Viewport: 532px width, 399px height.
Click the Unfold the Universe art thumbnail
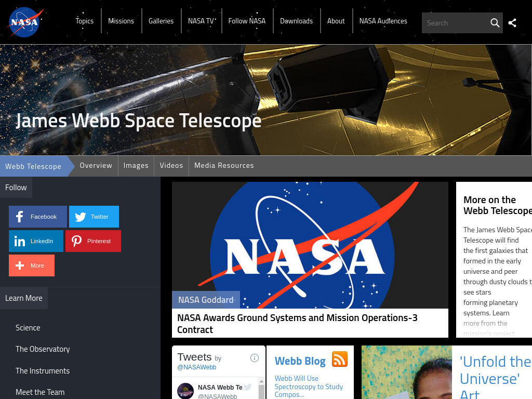pyautogui.click(x=407, y=373)
